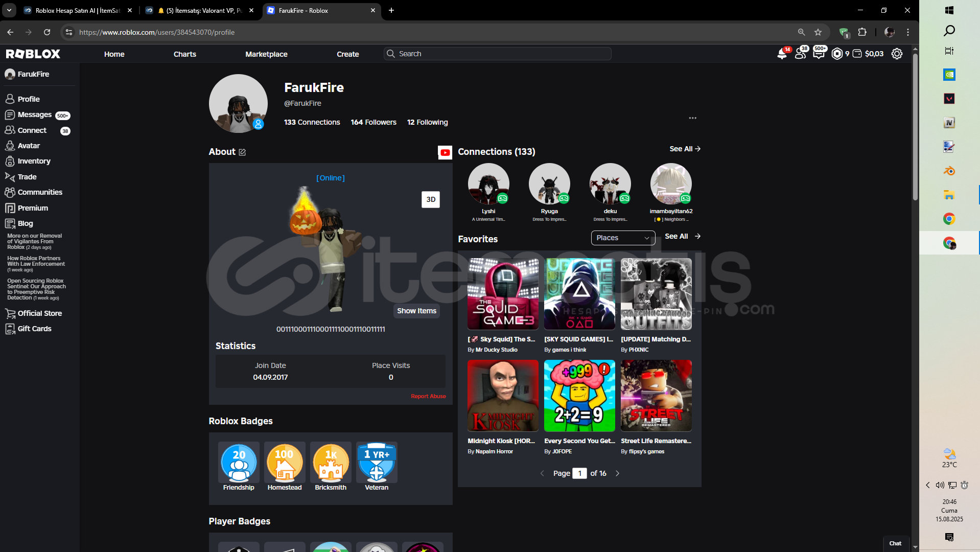Screen dimensions: 980x552
Task: Click the Roblox logo
Action: (x=33, y=54)
